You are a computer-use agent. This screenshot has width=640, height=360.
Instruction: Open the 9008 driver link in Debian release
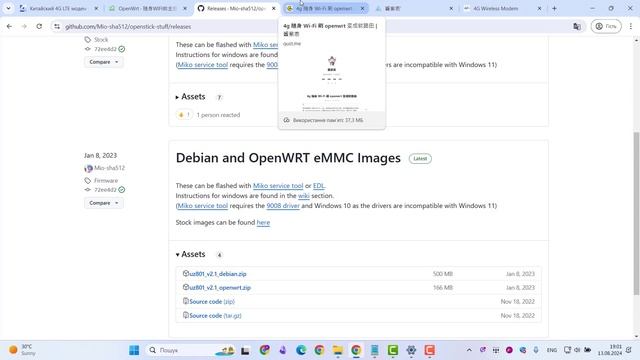click(x=283, y=206)
